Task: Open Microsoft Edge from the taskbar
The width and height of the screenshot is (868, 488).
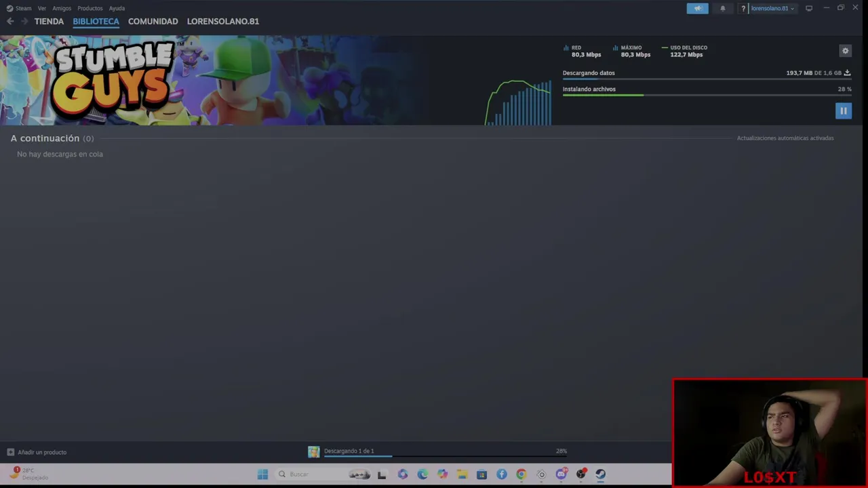Action: pos(422,474)
